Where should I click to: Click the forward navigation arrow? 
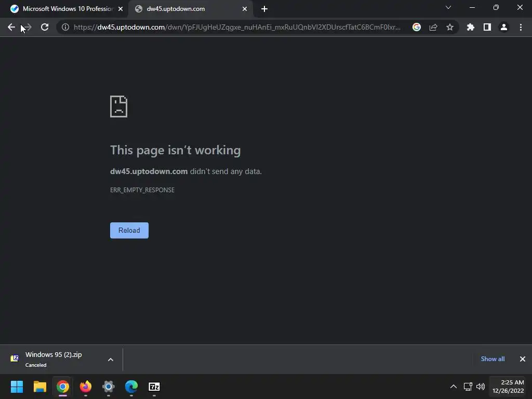coord(28,27)
